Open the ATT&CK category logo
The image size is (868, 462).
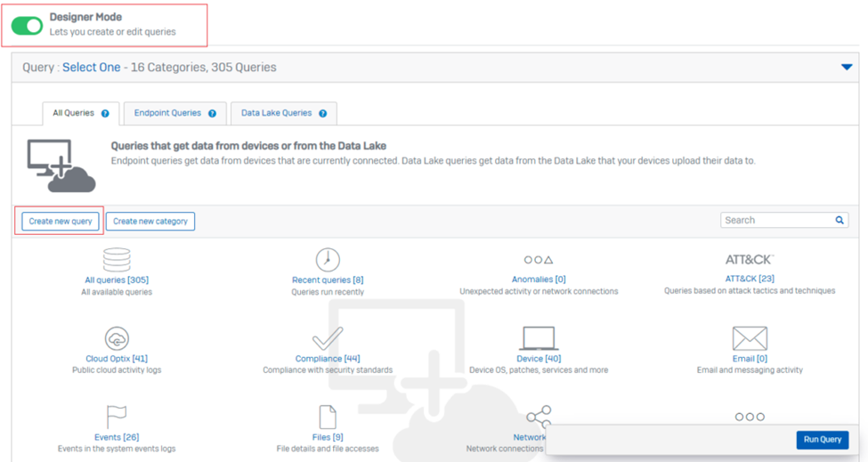[750, 260]
